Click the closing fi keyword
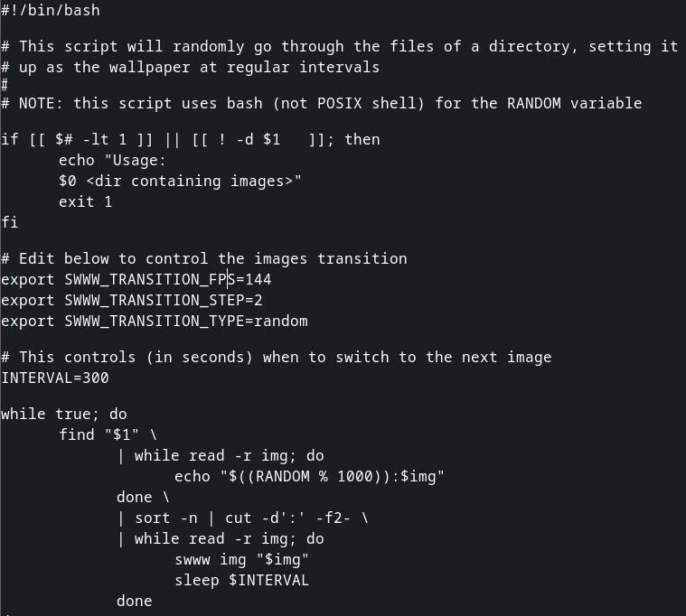The width and height of the screenshot is (686, 616). pos(10,222)
